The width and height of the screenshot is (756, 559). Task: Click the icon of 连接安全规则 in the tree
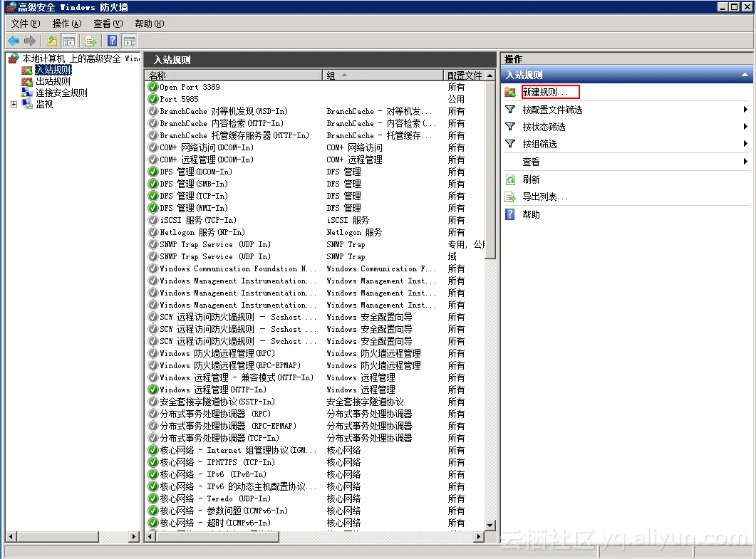click(27, 93)
